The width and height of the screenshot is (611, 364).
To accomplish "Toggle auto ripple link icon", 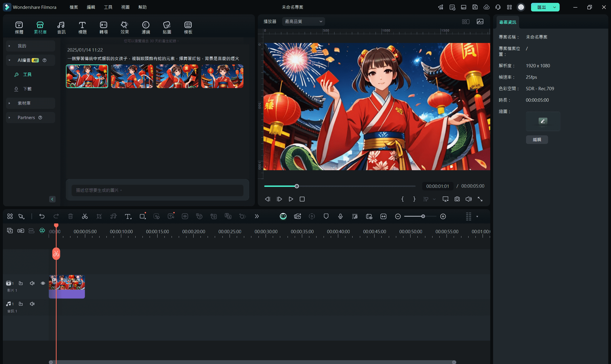I will click(21, 231).
